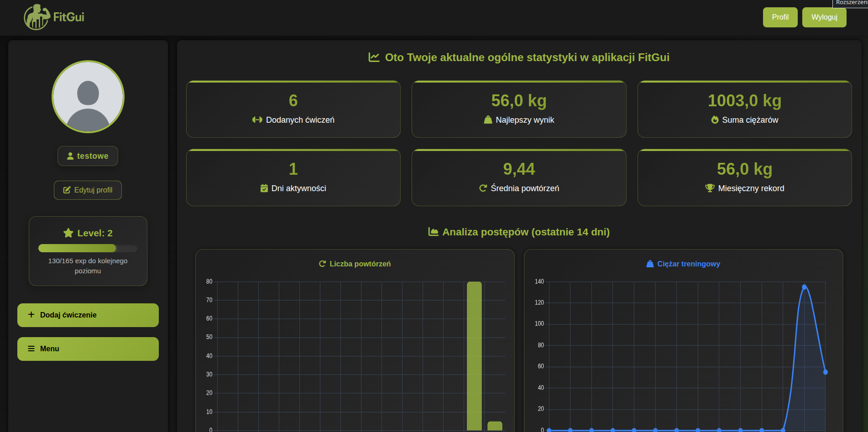
Task: Add a new exercise with Dodaj ćwiczenie
Action: click(x=88, y=315)
